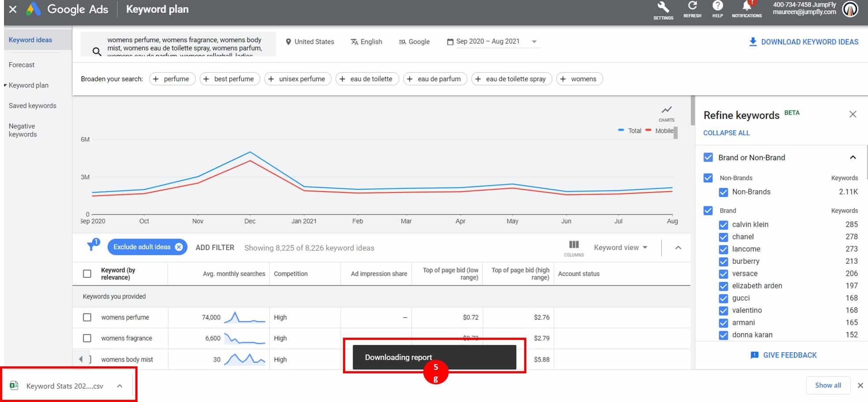Screen dimensions: 868x402
Task: Sort by Avg. monthly searches column
Action: [x=234, y=274]
